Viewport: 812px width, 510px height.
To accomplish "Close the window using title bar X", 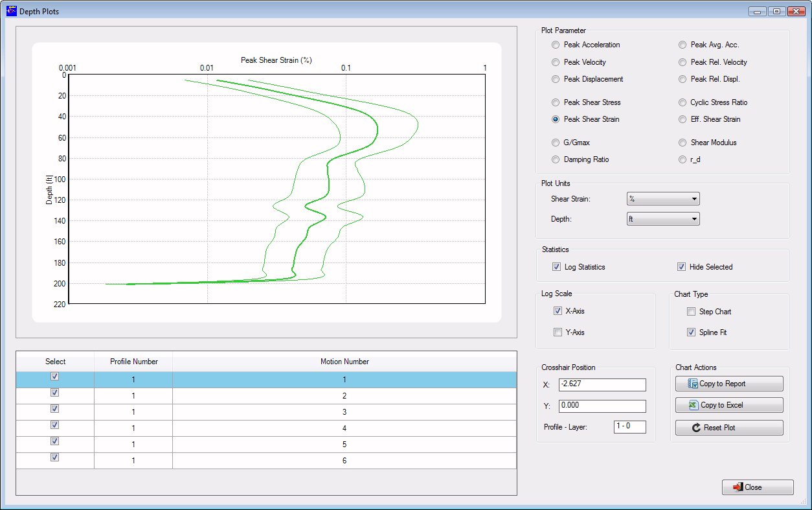I will 796,11.
